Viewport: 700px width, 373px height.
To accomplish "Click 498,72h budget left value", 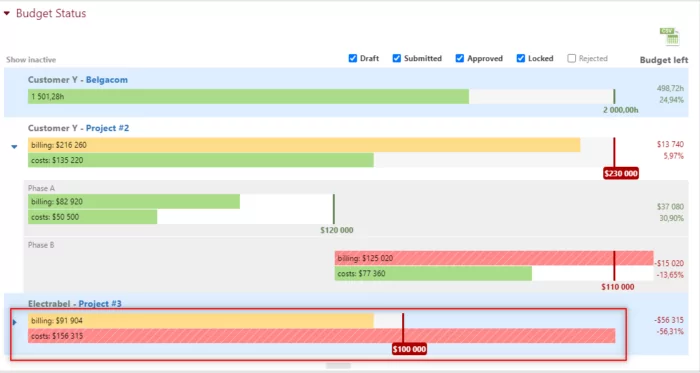I will 670,88.
